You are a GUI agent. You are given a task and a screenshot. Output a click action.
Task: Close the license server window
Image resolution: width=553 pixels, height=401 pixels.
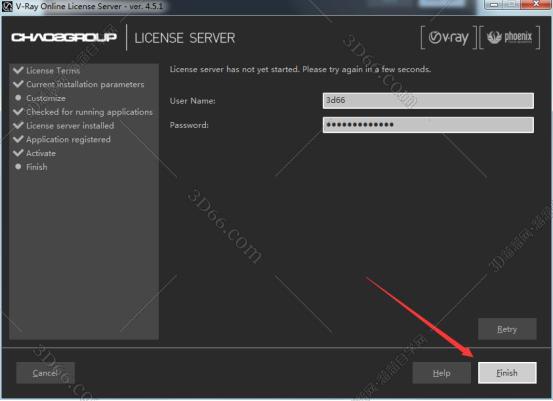click(535, 4)
